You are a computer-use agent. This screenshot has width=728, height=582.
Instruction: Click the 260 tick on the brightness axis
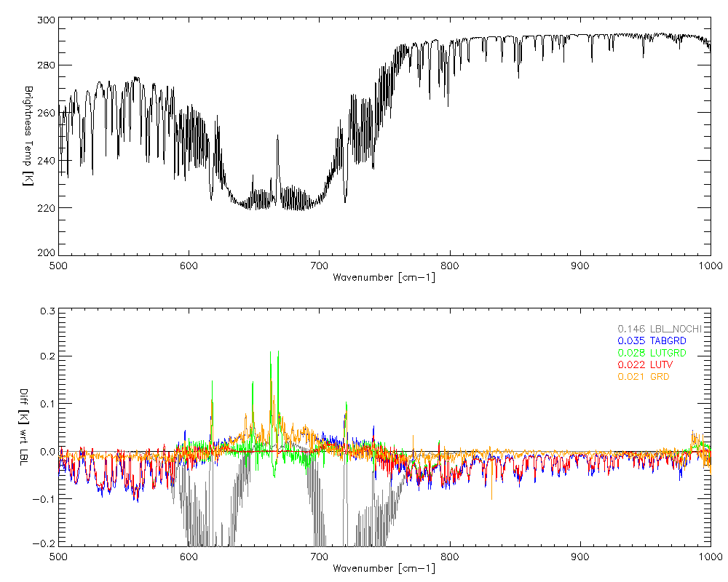[x=45, y=113]
